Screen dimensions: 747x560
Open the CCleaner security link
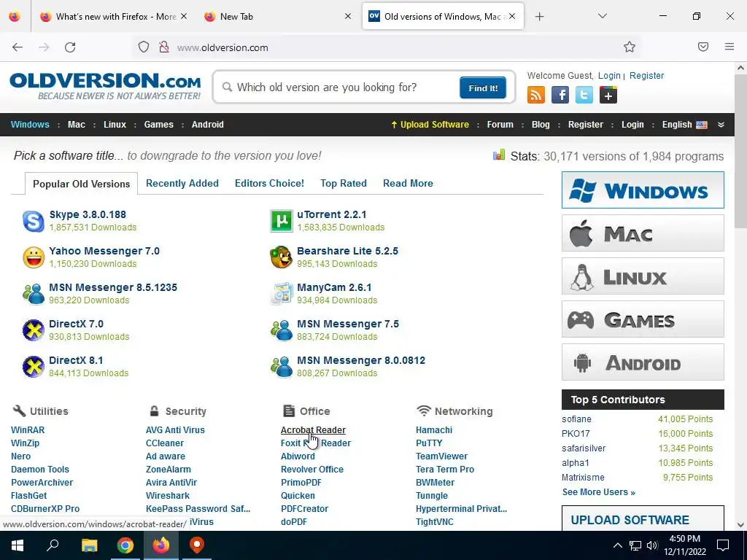coord(165,443)
